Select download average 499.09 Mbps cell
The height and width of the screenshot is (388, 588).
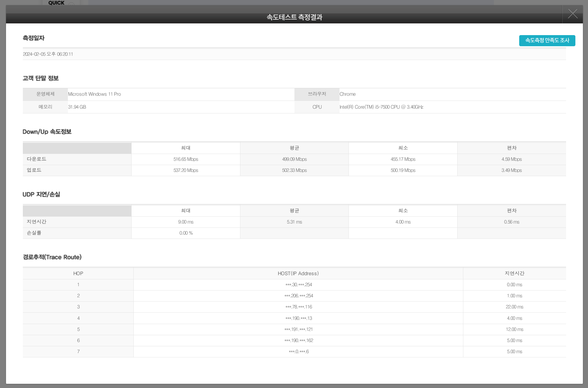294,159
